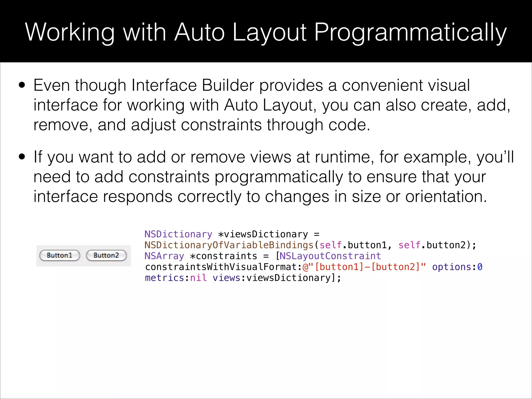532x399 pixels.
Task: Click the slide title 'Working with Auto Layout Programmatically'
Action: click(266, 32)
